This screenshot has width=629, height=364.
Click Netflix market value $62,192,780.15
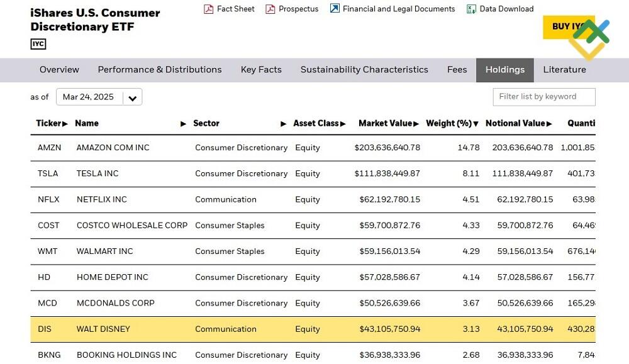(x=389, y=199)
